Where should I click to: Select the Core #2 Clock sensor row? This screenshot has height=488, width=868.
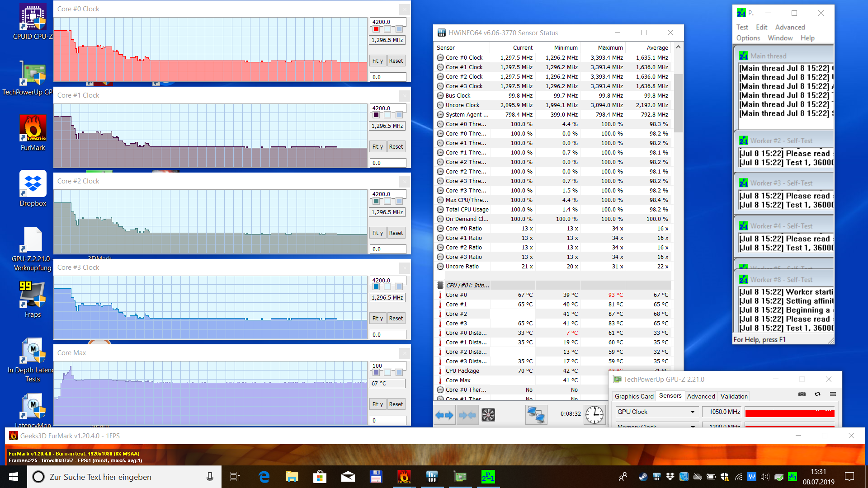tap(464, 76)
